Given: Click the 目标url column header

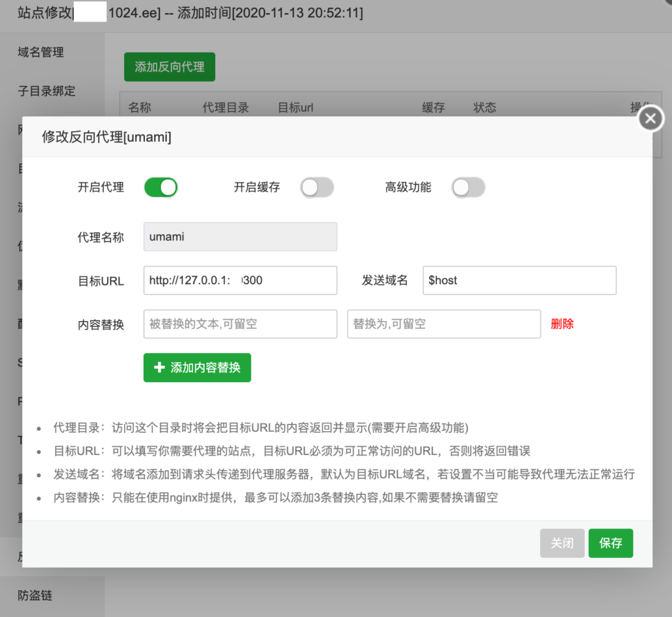Looking at the screenshot, I should pos(296,108).
